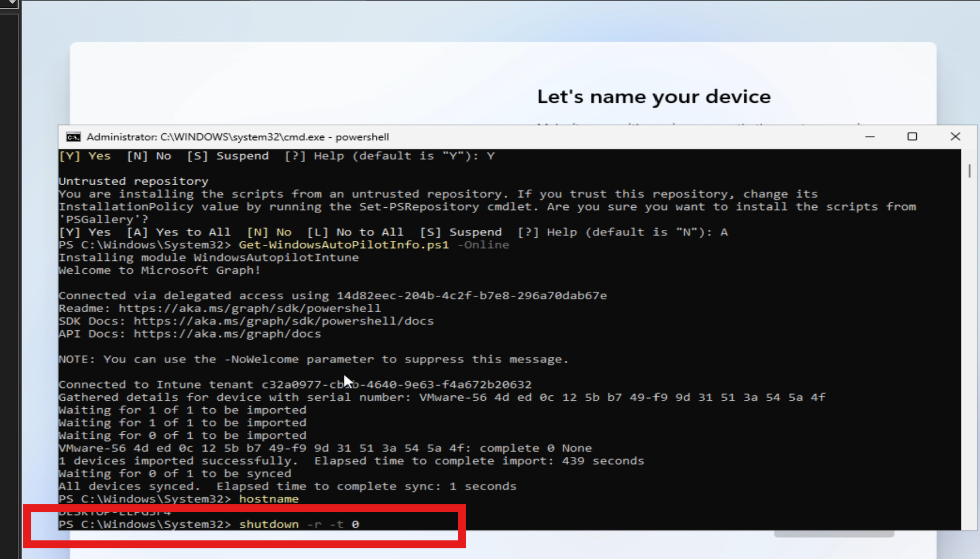Click the Readme aka.ms graph sdk powershell URL
This screenshot has width=980, height=559.
[x=249, y=308]
